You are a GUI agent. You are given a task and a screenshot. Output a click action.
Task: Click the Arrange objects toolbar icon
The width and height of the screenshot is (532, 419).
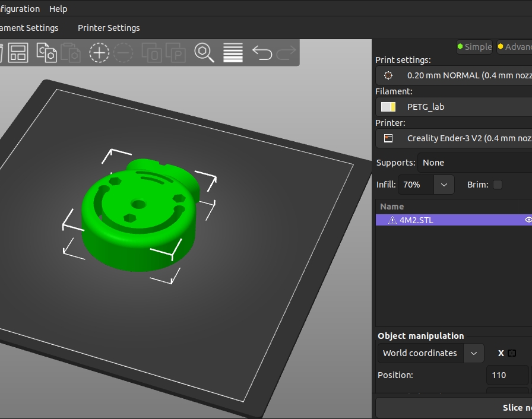point(18,53)
